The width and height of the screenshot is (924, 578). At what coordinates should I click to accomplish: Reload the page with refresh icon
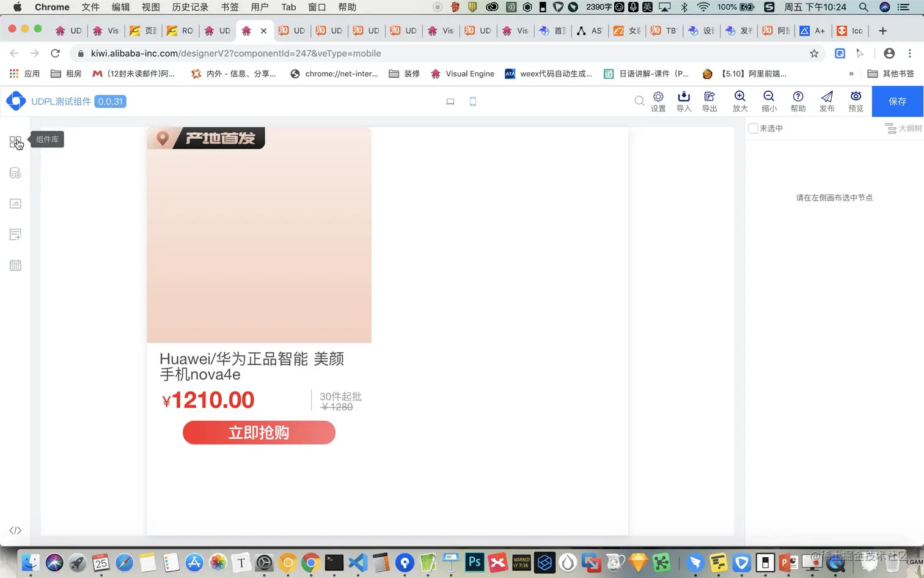pyautogui.click(x=55, y=53)
